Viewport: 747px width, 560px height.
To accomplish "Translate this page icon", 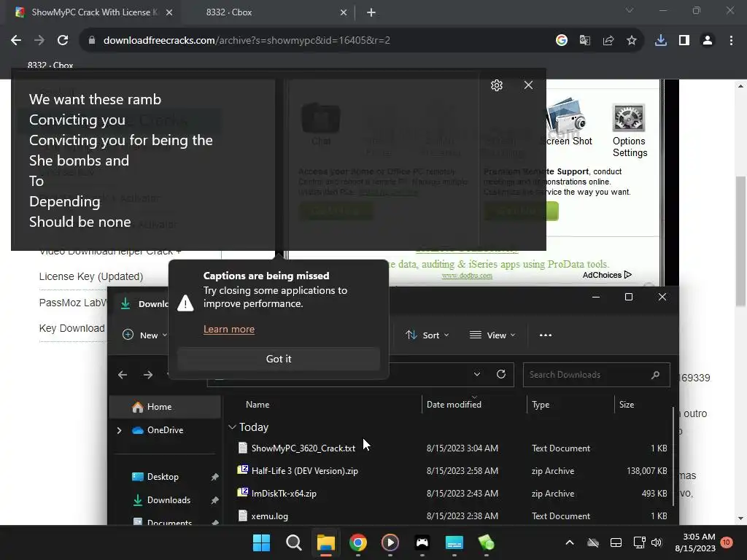I will tap(585, 41).
